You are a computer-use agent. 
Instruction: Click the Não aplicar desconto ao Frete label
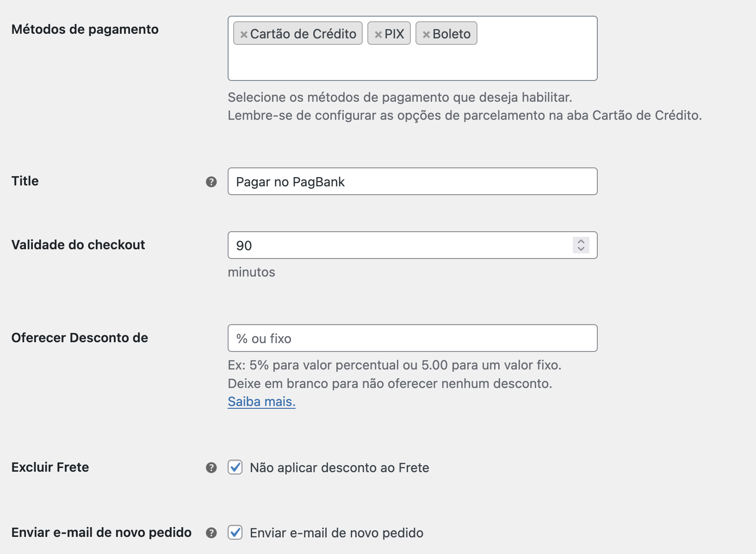pos(340,468)
